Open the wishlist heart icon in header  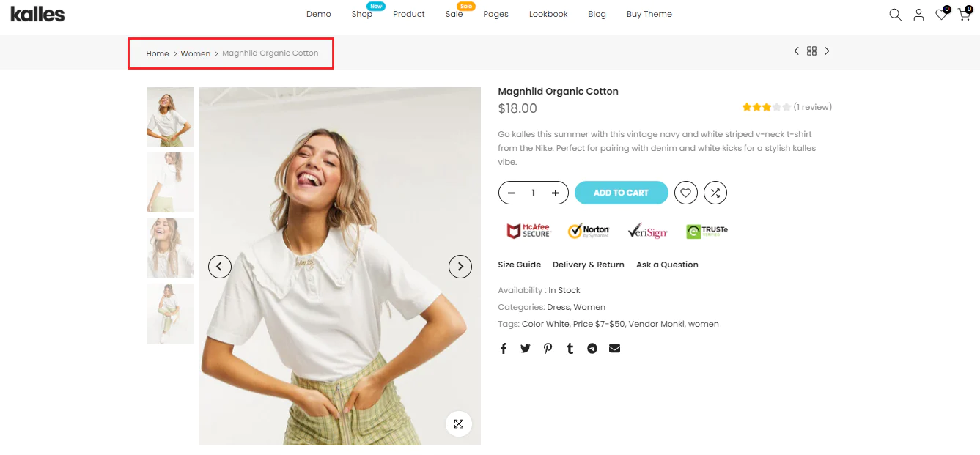tap(940, 15)
